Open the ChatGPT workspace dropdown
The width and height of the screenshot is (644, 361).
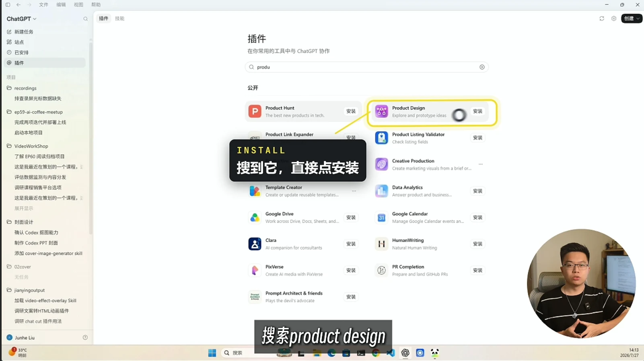pyautogui.click(x=22, y=19)
